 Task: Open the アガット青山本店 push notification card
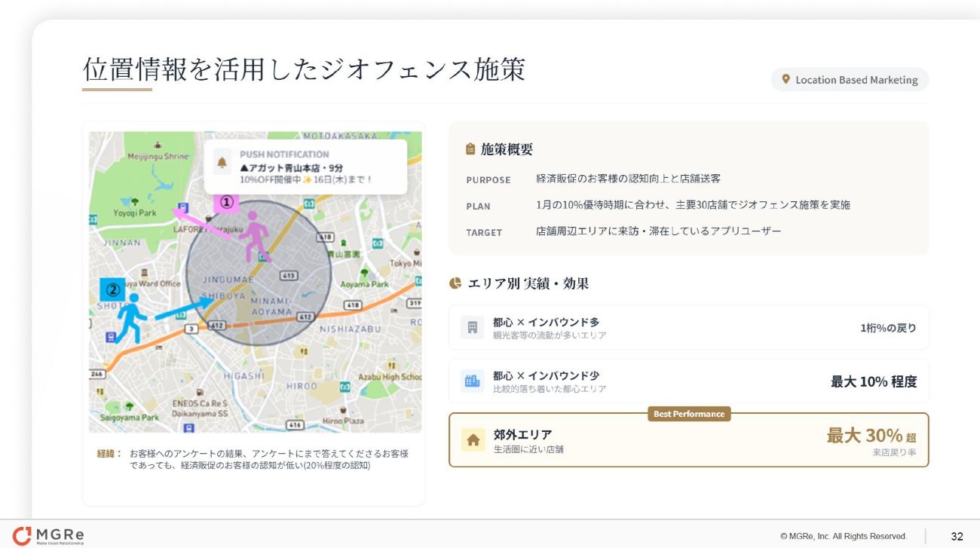click(x=305, y=167)
